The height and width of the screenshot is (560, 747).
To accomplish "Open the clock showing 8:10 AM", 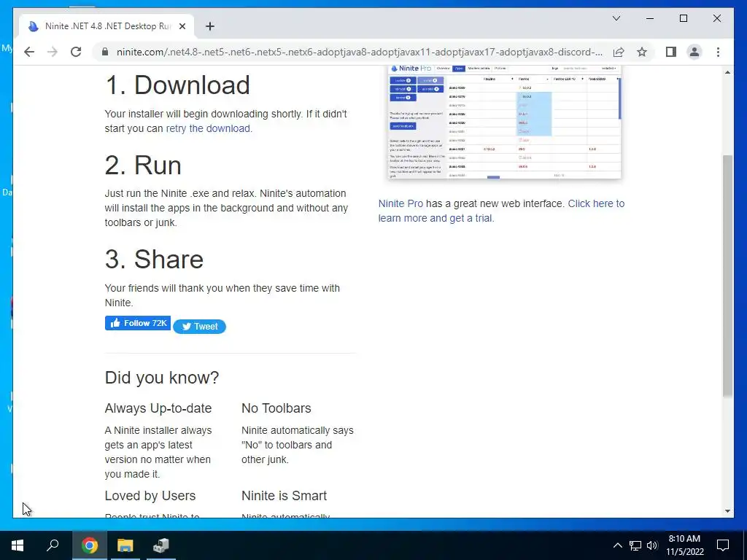I will coord(684,545).
